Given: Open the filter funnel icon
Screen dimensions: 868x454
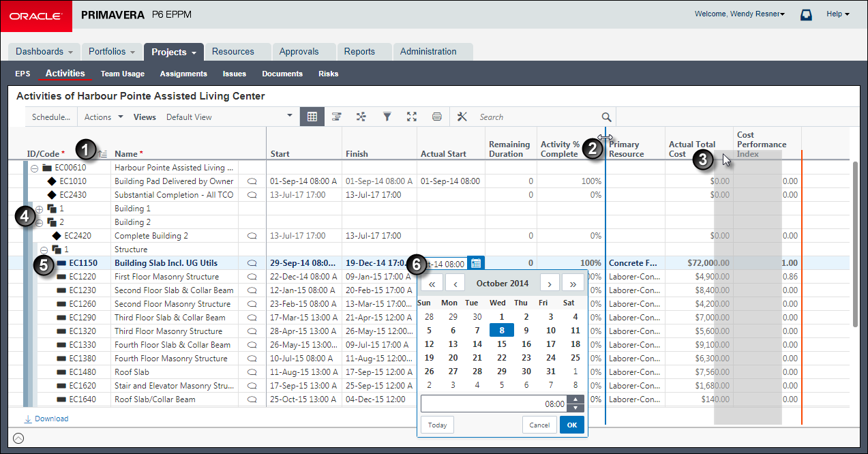Looking at the screenshot, I should tap(387, 117).
